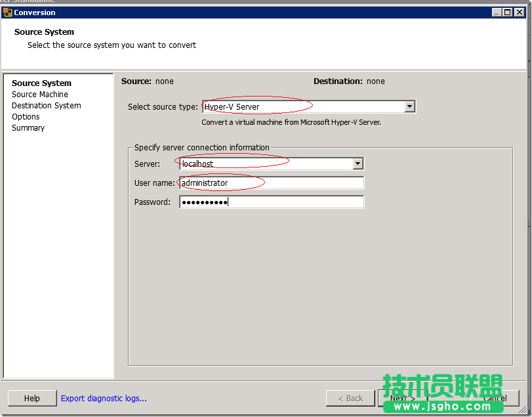Open the Summary step in sidebar
The height and width of the screenshot is (417, 532).
coord(28,127)
